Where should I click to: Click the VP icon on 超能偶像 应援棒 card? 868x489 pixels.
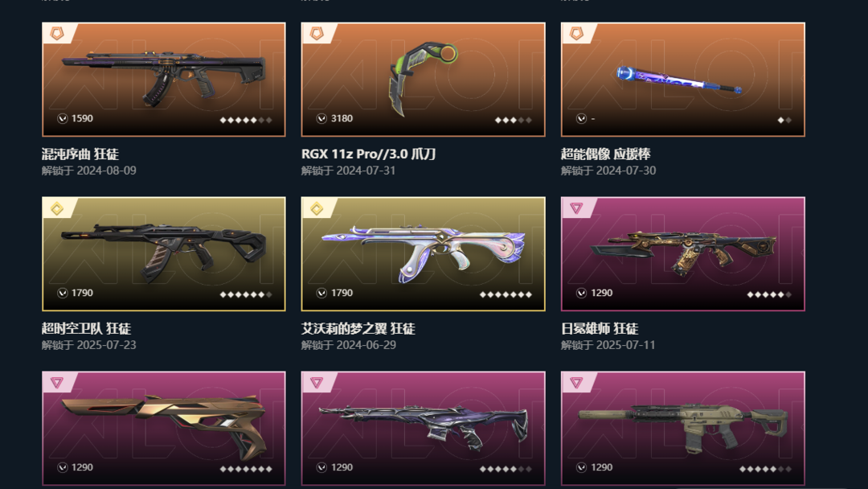coord(581,118)
